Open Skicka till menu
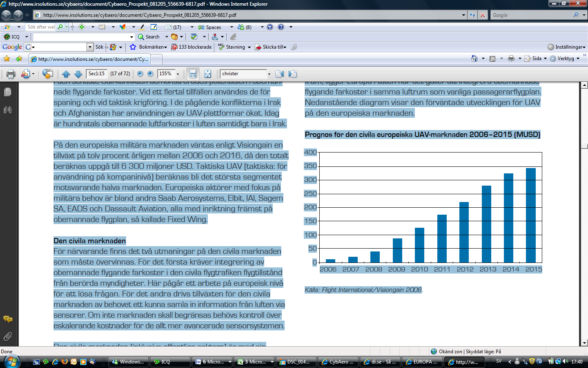This screenshot has height=368, width=588. tap(271, 47)
